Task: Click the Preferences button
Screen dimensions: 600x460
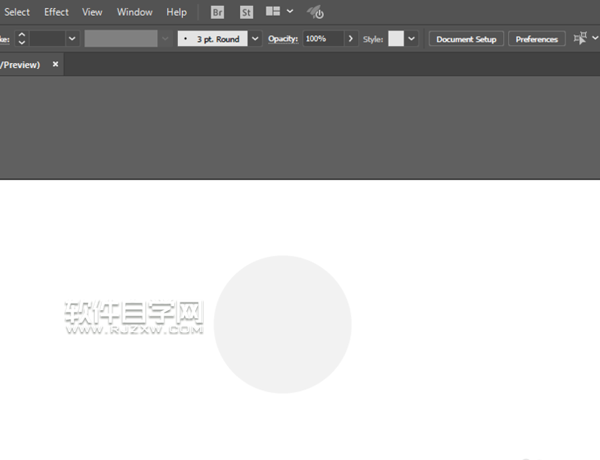Action: 536,39
